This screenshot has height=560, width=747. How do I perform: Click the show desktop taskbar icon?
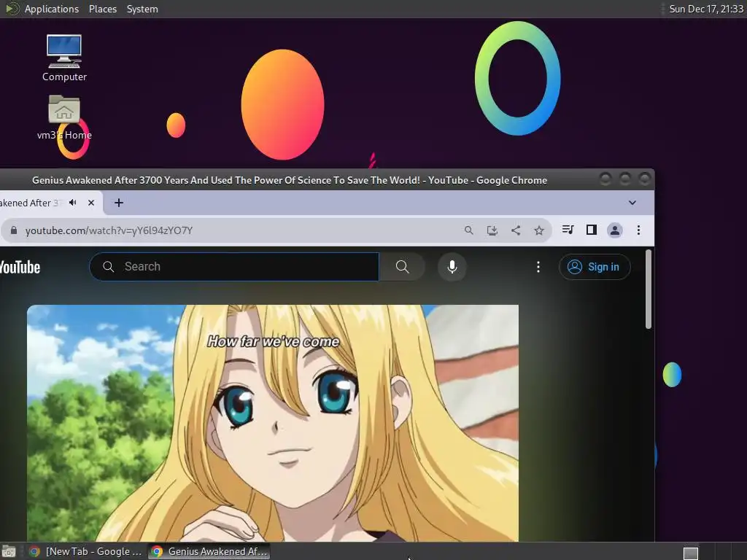tap(9, 551)
